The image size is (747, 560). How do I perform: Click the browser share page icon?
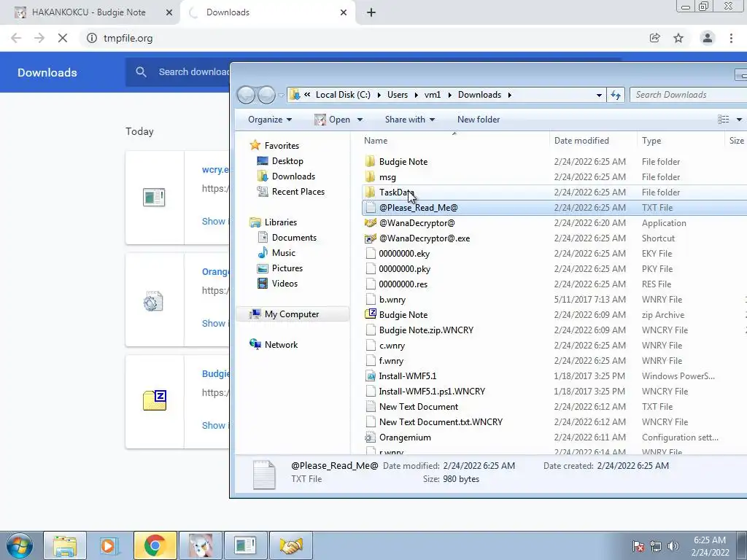pyautogui.click(x=654, y=38)
